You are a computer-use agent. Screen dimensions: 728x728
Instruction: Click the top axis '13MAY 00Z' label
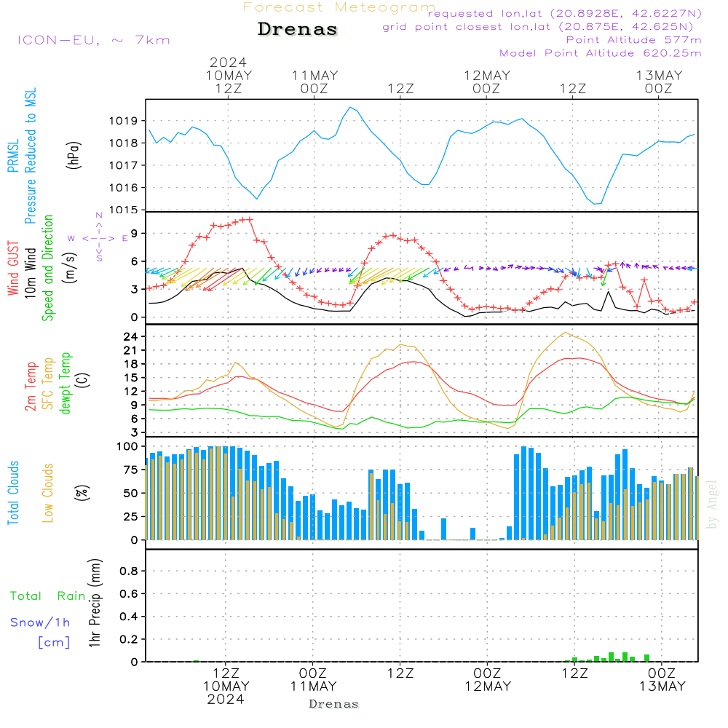pyautogui.click(x=660, y=82)
